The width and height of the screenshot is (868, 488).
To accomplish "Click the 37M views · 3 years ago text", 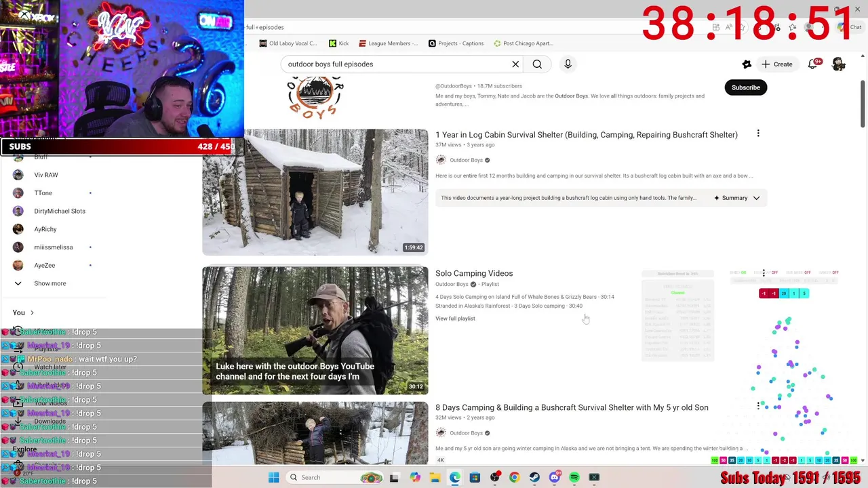I will (x=465, y=145).
